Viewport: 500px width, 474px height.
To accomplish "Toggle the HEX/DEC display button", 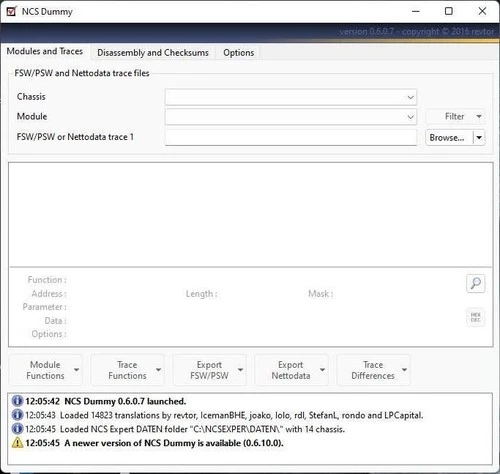I will tap(476, 317).
